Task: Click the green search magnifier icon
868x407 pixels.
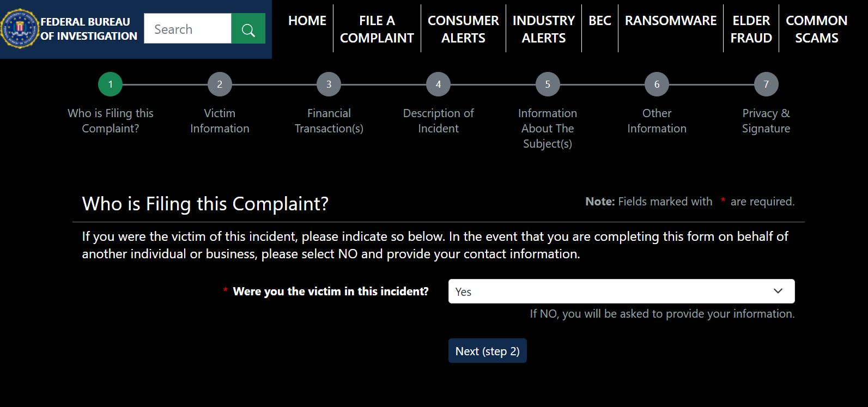Action: 248,29
